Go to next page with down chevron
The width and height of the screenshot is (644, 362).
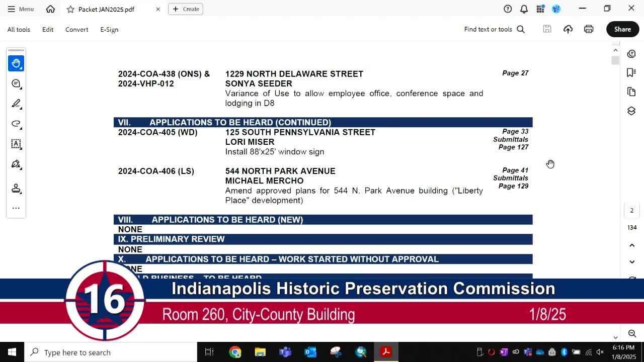tap(632, 262)
